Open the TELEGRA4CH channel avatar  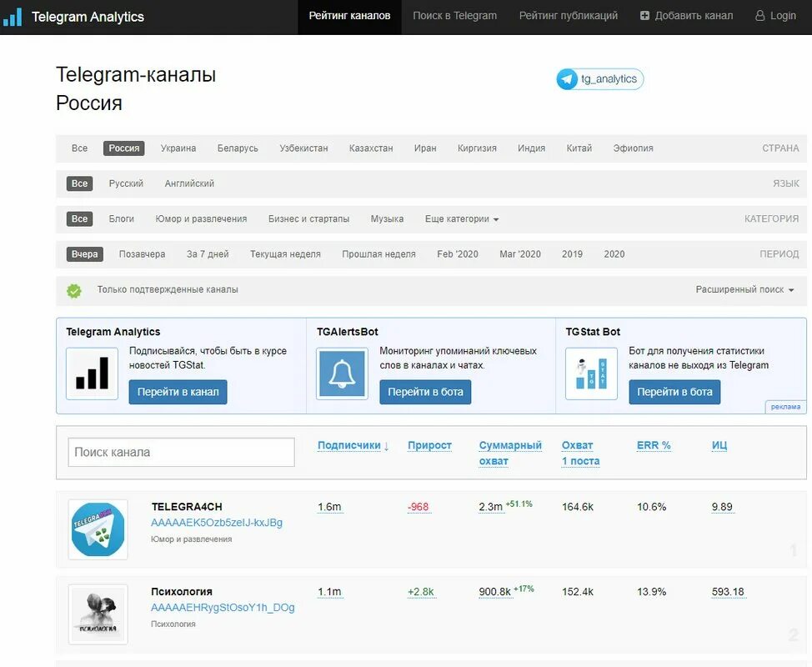click(98, 529)
